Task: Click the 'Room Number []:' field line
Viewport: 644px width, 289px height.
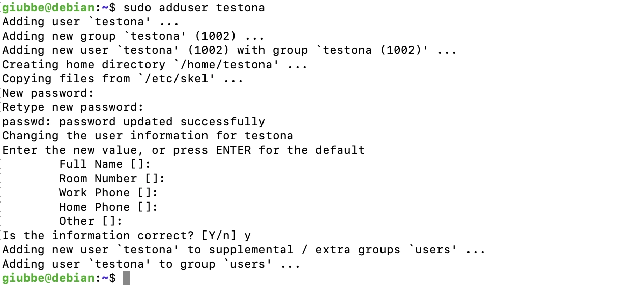Action: click(x=112, y=179)
